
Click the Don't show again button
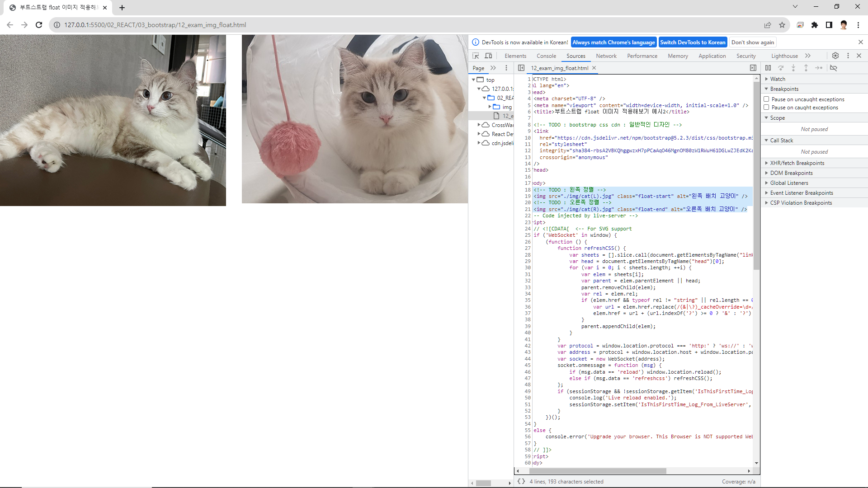[752, 42]
